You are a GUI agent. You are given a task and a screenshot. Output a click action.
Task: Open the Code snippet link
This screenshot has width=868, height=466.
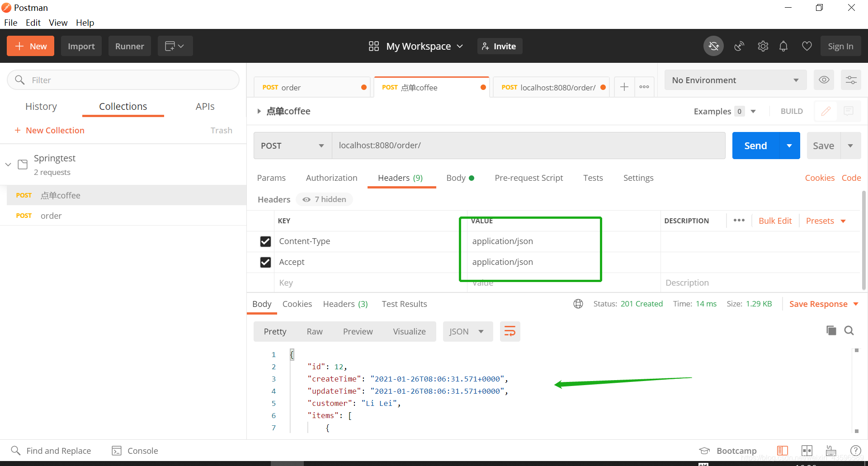851,178
